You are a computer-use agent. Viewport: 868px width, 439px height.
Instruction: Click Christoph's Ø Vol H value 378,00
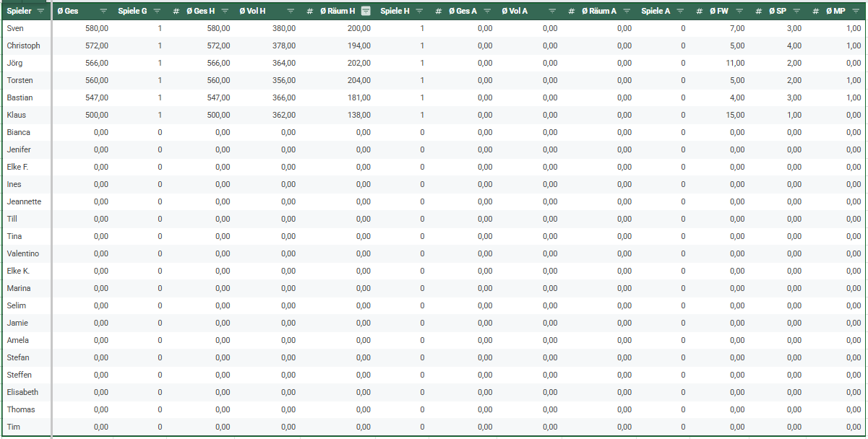283,45
